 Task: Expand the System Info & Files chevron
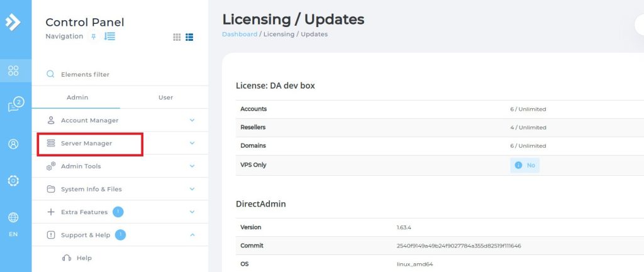click(192, 189)
